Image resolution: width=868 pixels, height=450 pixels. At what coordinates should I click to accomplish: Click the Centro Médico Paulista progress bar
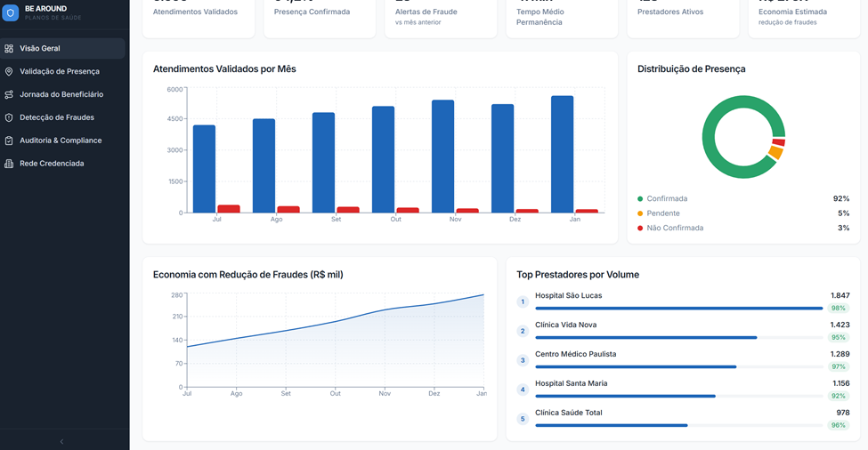point(679,366)
